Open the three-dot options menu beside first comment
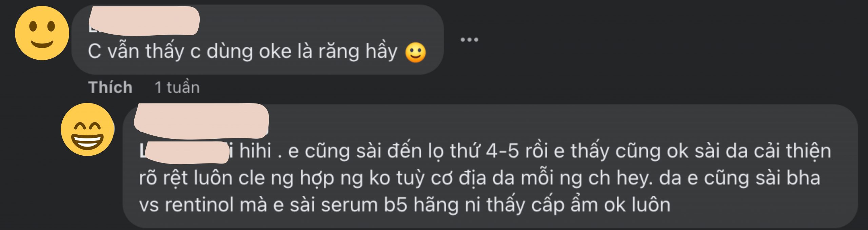The width and height of the screenshot is (868, 230). (x=469, y=40)
